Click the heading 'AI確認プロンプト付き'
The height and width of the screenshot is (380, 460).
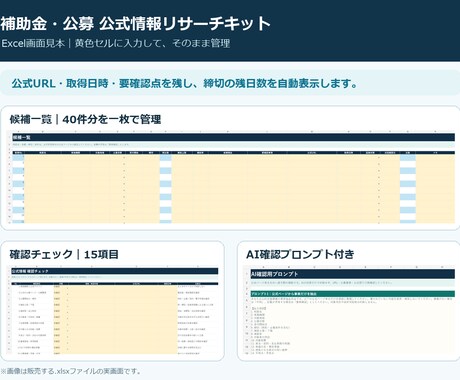click(300, 254)
